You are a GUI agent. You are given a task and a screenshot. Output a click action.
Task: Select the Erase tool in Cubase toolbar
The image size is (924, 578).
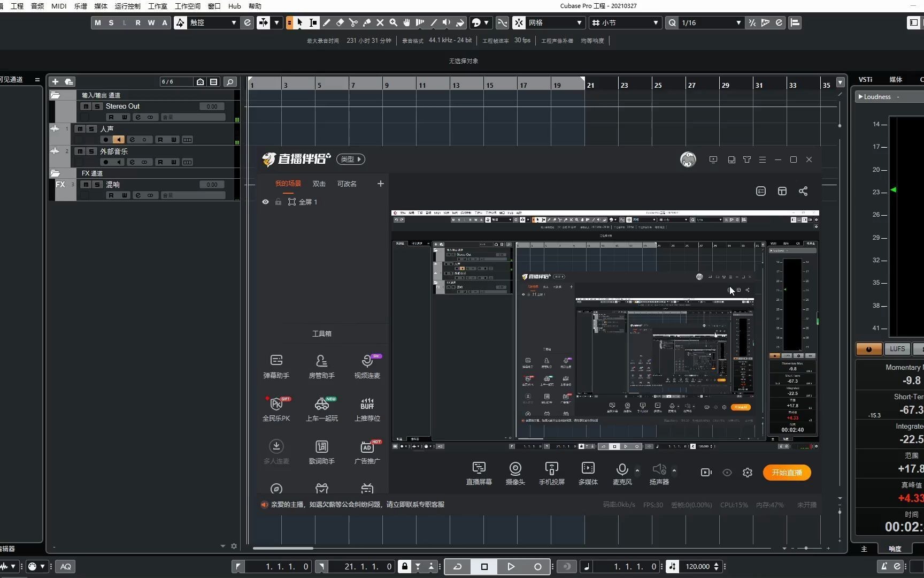[x=340, y=22]
